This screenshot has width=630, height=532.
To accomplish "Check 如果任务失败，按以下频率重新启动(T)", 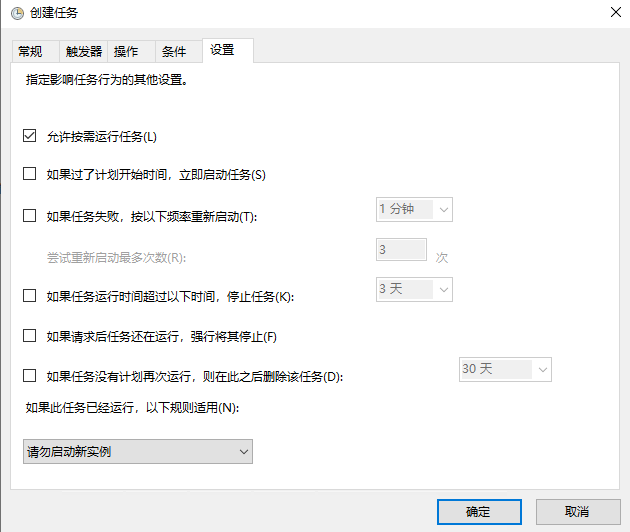I will click(29, 215).
